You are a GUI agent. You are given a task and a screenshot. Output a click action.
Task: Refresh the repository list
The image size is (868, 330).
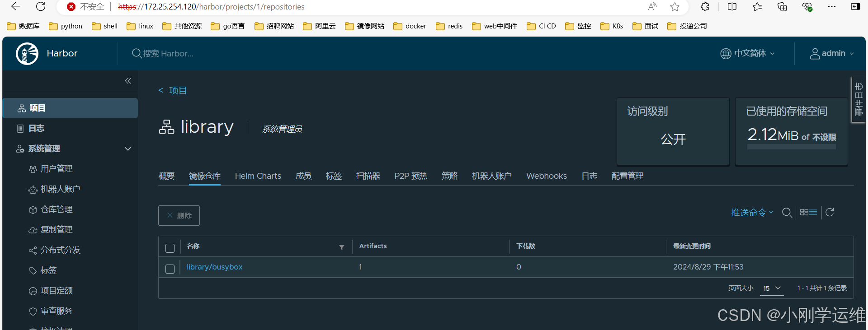pos(830,212)
